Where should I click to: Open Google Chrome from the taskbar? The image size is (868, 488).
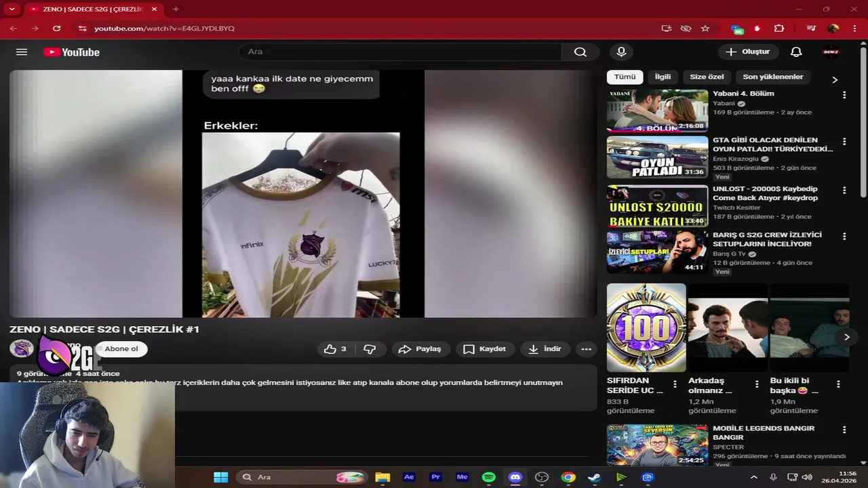[x=568, y=477]
